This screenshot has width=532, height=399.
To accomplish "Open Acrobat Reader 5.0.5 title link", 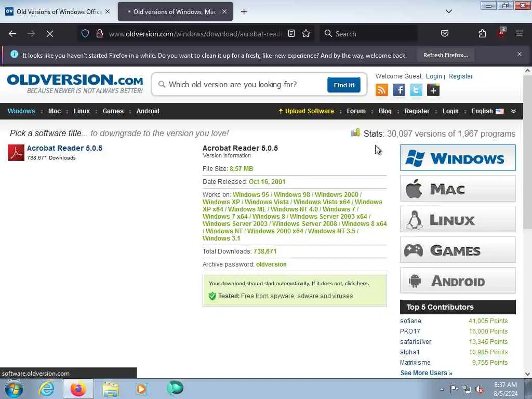I will (x=64, y=148).
